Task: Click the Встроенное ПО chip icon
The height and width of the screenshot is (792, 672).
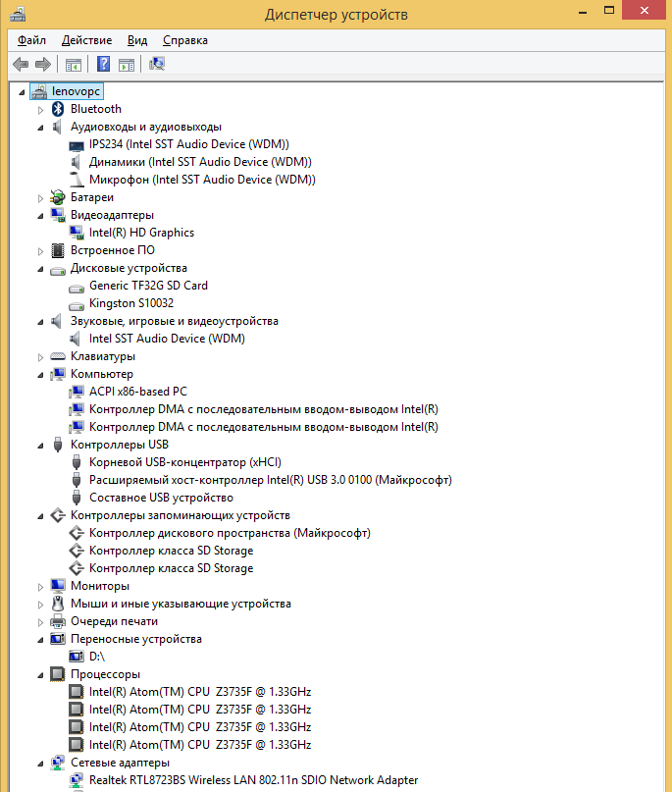Action: [x=58, y=250]
